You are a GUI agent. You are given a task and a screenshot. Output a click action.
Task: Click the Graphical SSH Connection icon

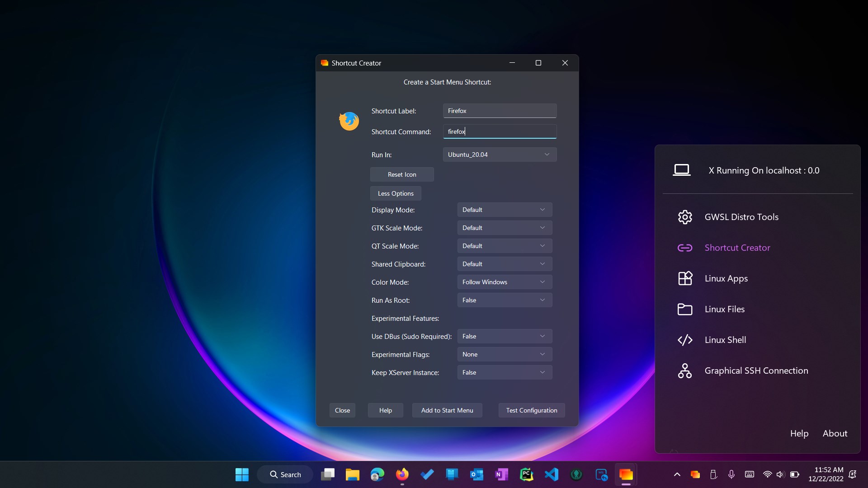684,371
